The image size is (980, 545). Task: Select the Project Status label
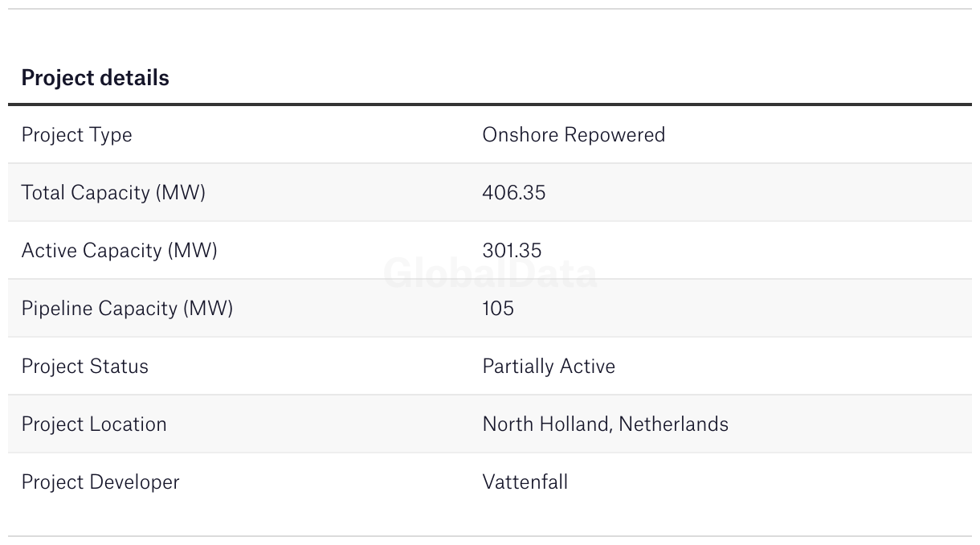click(x=84, y=367)
